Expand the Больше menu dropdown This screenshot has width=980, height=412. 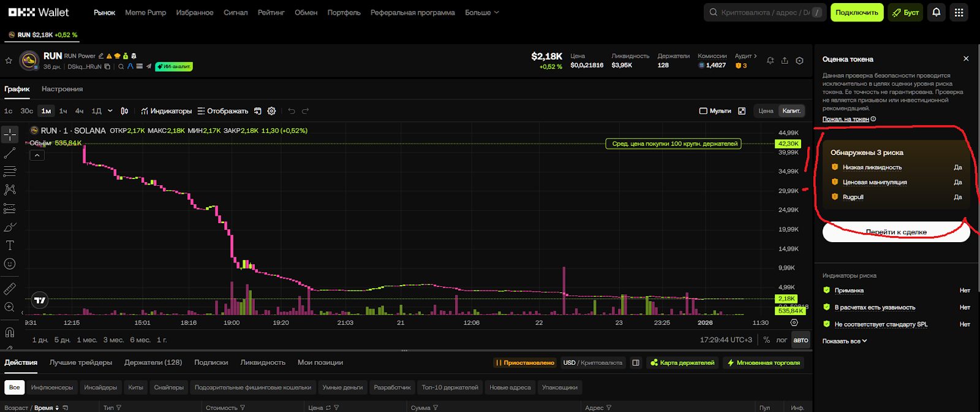pyautogui.click(x=482, y=12)
